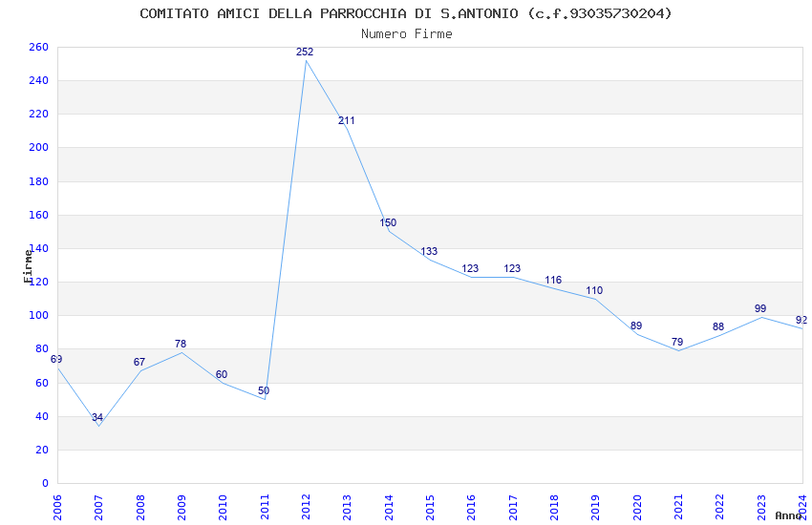
Task: Click the year 2016 axis label
Action: [x=471, y=507]
